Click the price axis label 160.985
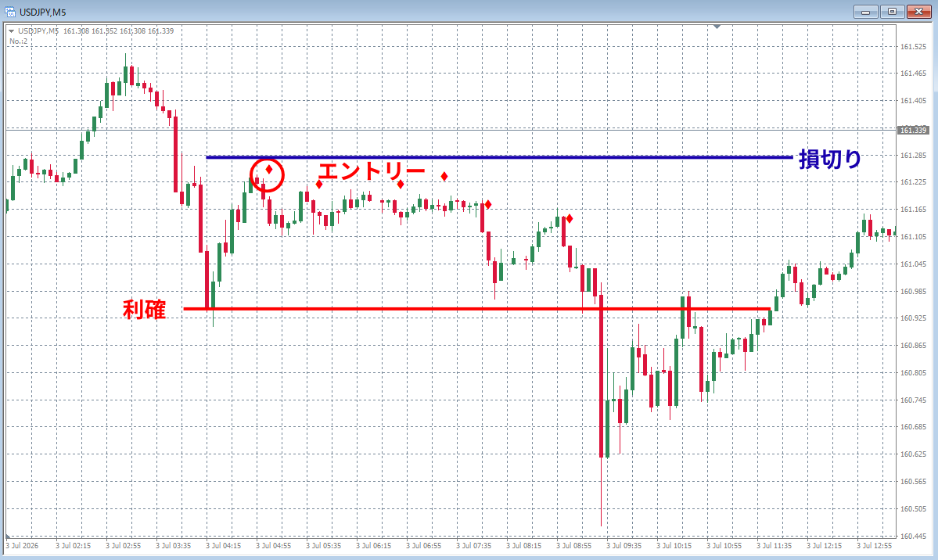 point(913,292)
